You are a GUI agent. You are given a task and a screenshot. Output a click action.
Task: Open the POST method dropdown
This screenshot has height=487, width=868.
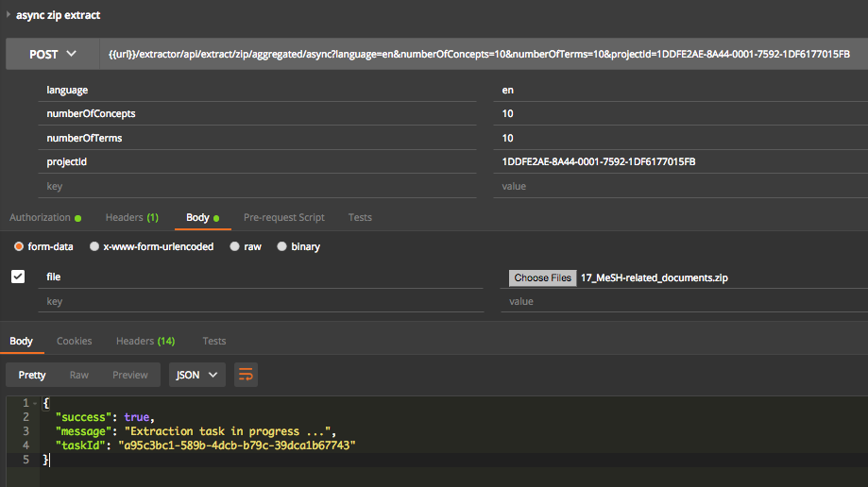(x=53, y=55)
